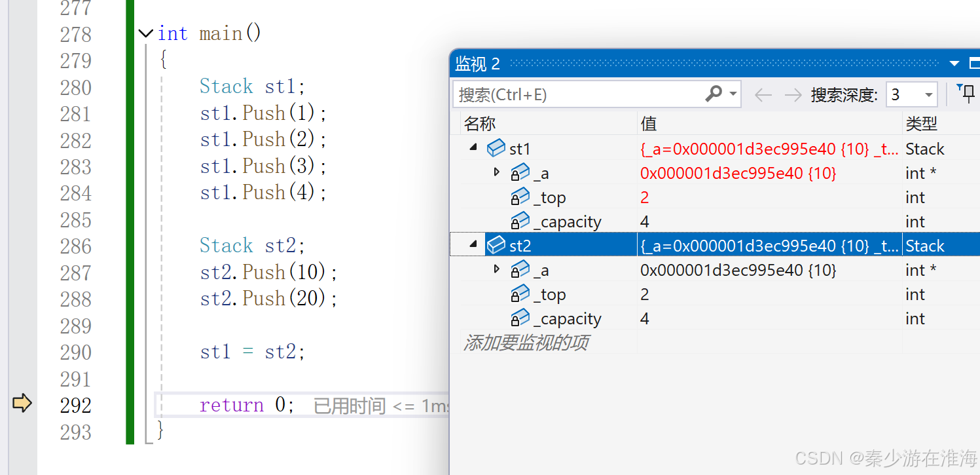The image size is (980, 475).
Task: Select st2 _capacity value 4
Action: (645, 318)
